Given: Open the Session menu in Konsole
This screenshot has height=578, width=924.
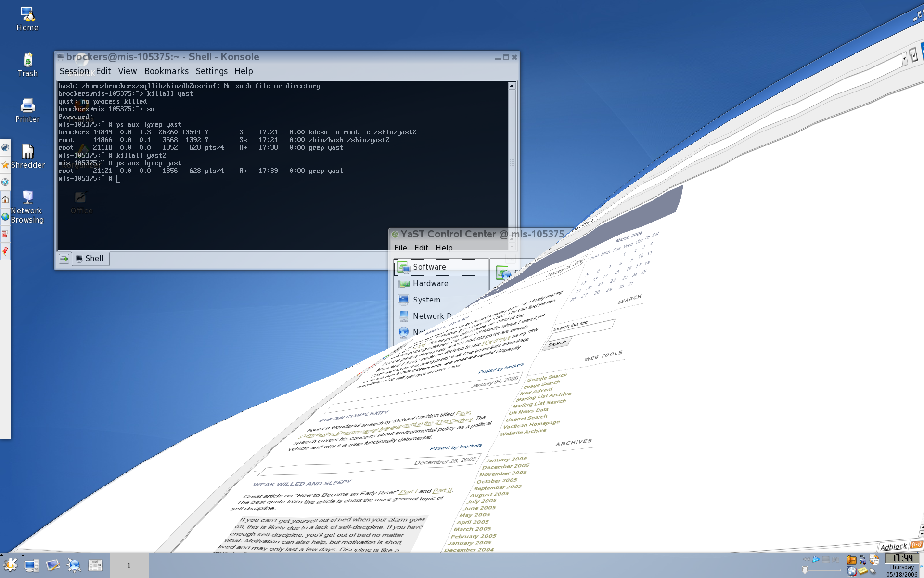Looking at the screenshot, I should tap(74, 71).
